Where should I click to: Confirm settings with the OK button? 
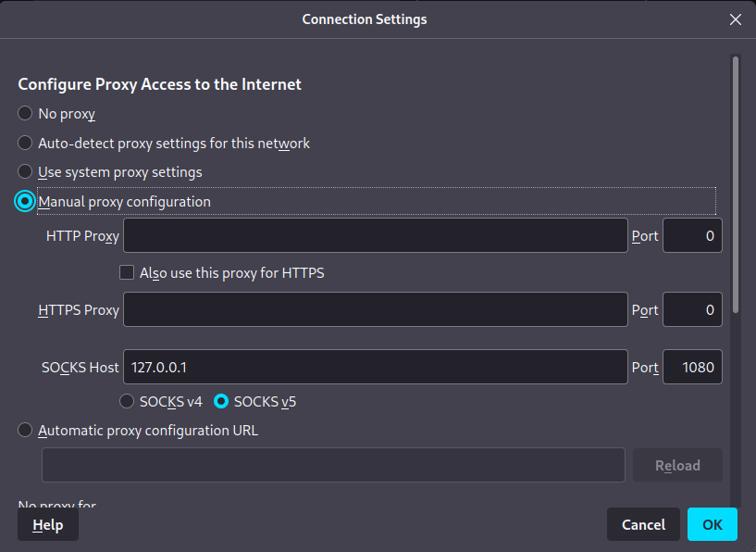point(713,524)
